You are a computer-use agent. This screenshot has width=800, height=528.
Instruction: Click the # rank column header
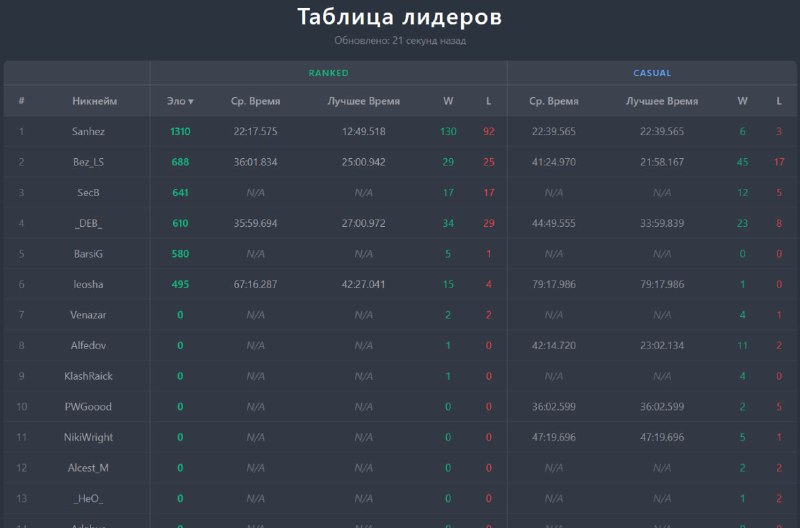click(21, 101)
